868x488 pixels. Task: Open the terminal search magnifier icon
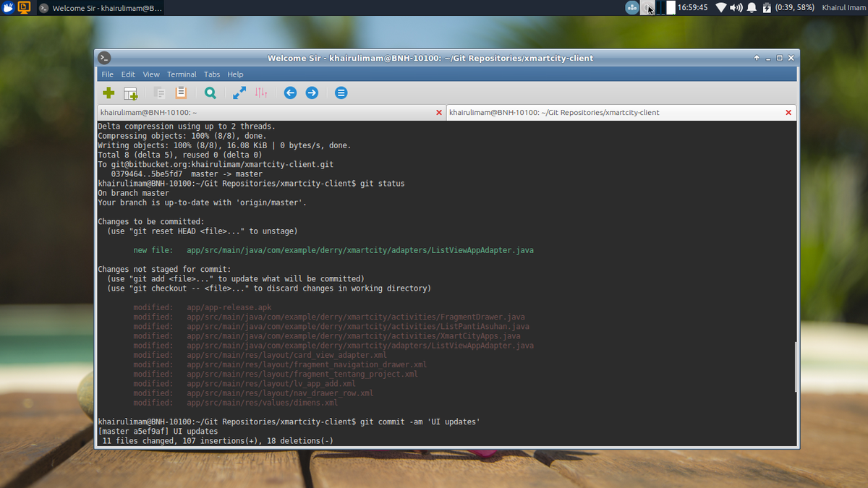click(210, 93)
